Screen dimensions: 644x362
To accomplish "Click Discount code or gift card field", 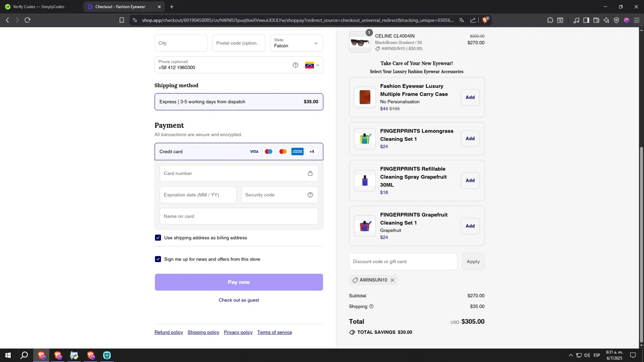I will pyautogui.click(x=403, y=262).
